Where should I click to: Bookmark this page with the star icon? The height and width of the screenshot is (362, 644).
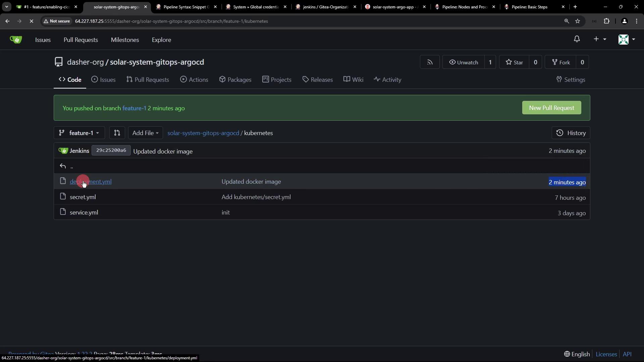click(578, 21)
